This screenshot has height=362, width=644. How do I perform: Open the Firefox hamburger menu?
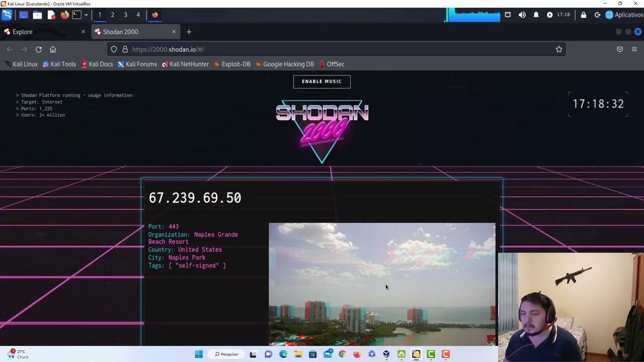(634, 49)
